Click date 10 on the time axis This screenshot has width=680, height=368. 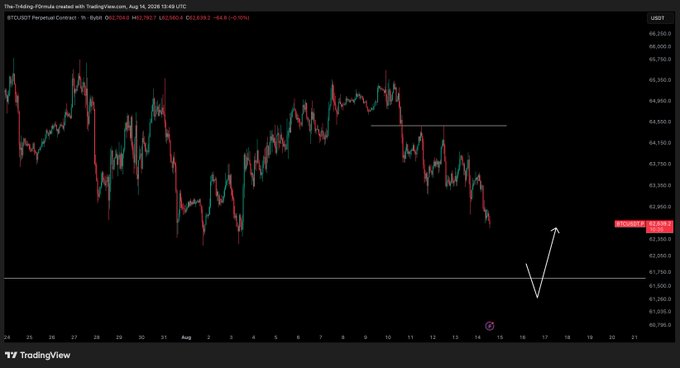pos(388,337)
